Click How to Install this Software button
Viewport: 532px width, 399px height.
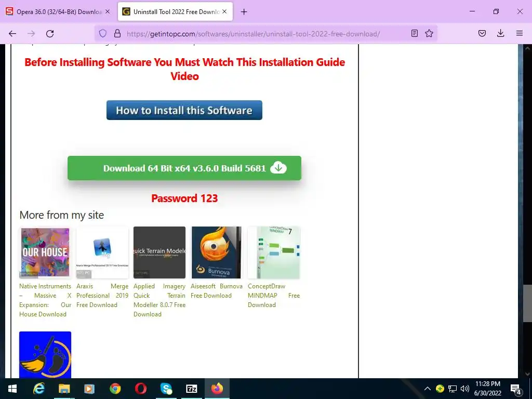point(184,110)
